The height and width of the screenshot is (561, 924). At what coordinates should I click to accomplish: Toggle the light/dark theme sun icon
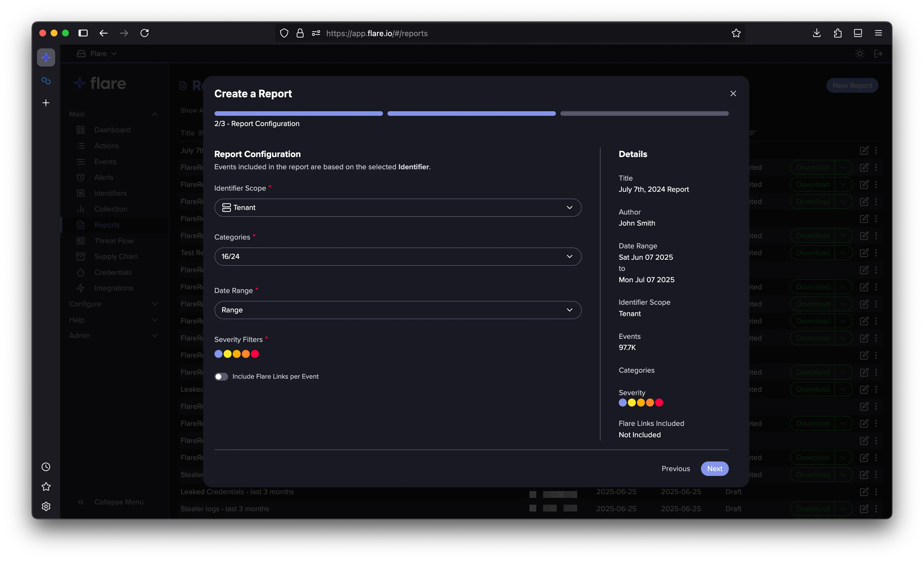pyautogui.click(x=859, y=53)
